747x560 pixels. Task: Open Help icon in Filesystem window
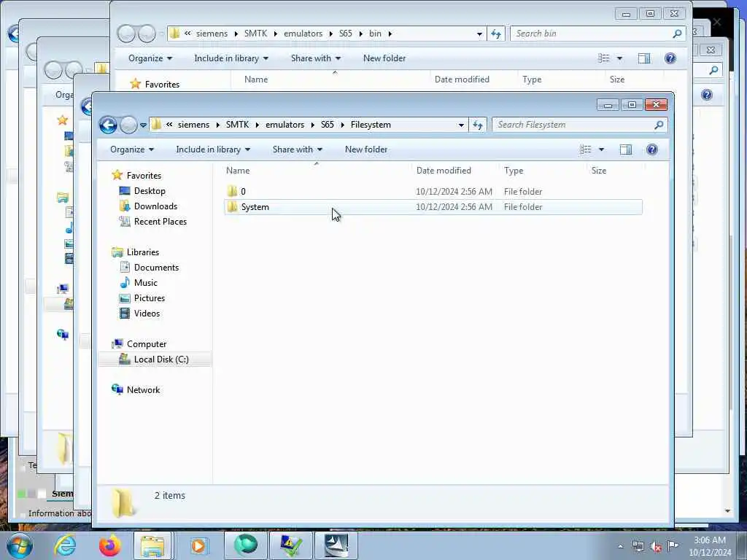coord(651,149)
